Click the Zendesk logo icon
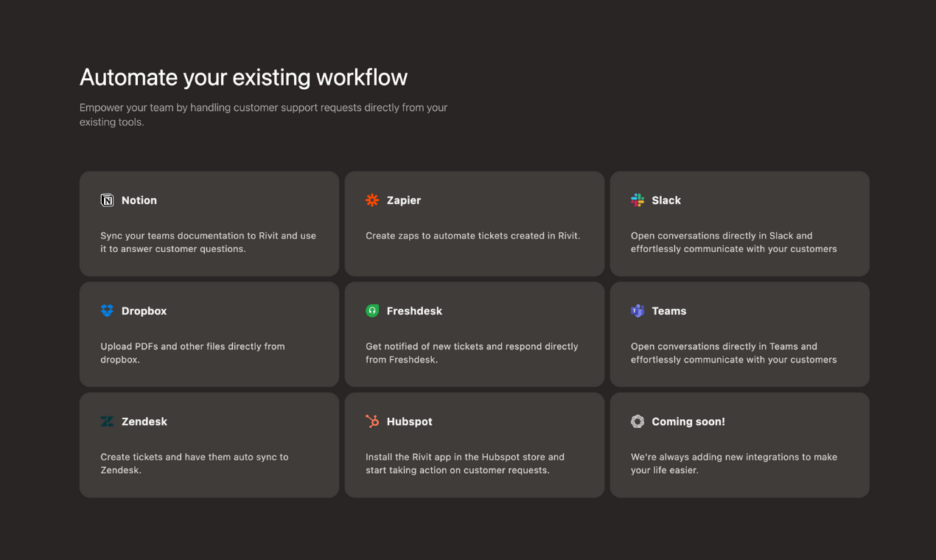 coord(107,421)
